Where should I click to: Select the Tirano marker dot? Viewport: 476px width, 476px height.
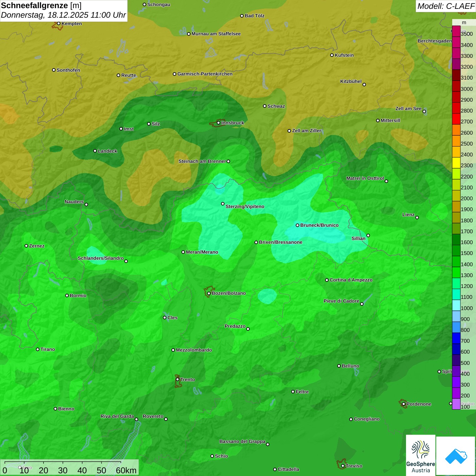(38, 349)
